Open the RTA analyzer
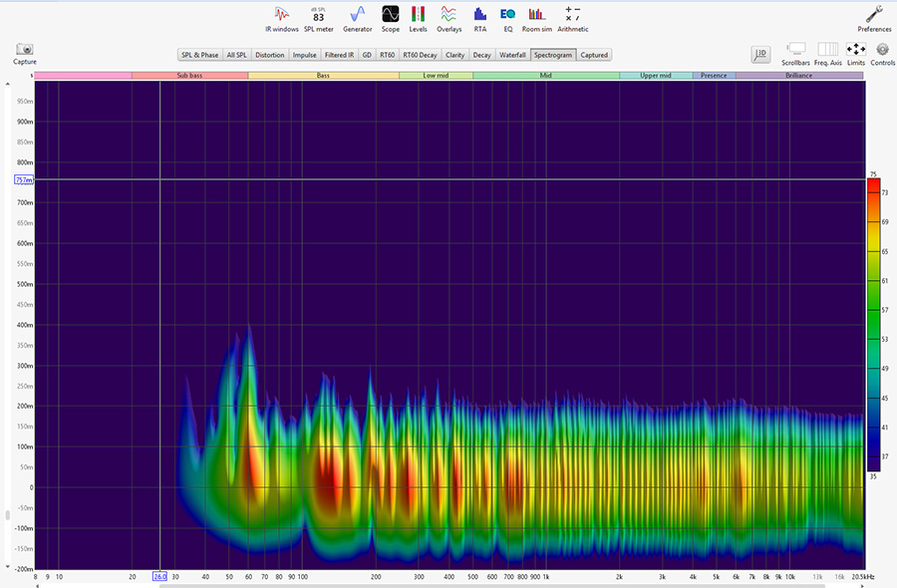The image size is (897, 588). coord(480,15)
